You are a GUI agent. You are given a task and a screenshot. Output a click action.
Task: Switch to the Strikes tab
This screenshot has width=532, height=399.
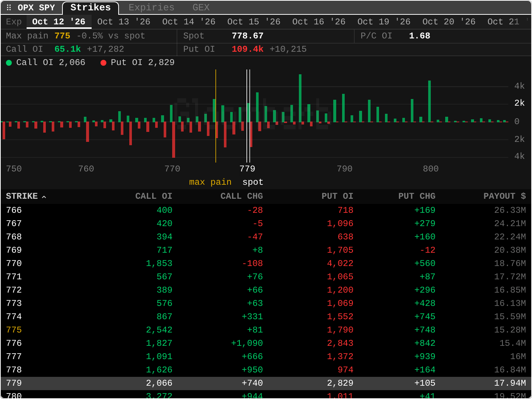tap(91, 7)
